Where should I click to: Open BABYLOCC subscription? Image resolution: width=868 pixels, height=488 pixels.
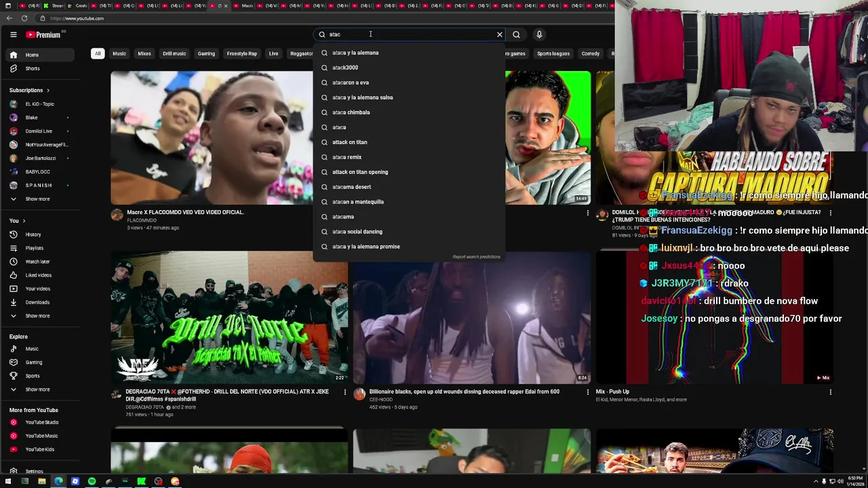[40, 171]
